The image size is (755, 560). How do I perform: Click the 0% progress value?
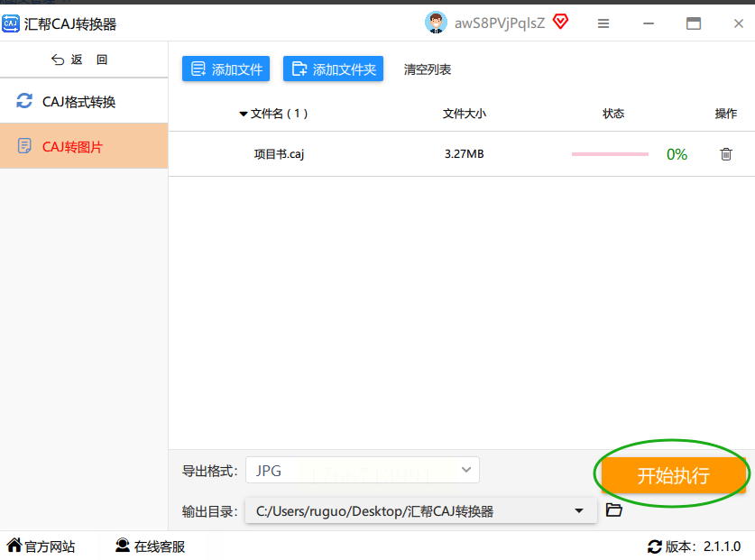(677, 154)
